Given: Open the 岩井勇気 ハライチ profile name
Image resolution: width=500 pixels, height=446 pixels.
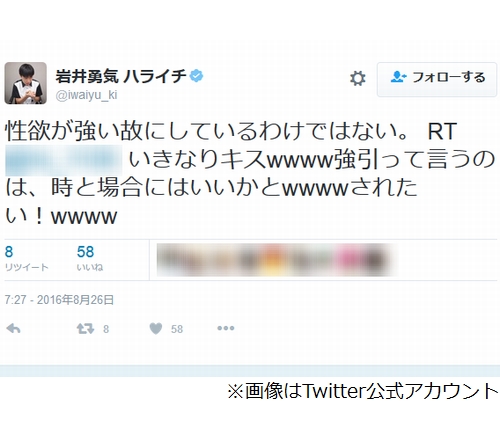Looking at the screenshot, I should pyautogui.click(x=121, y=76).
